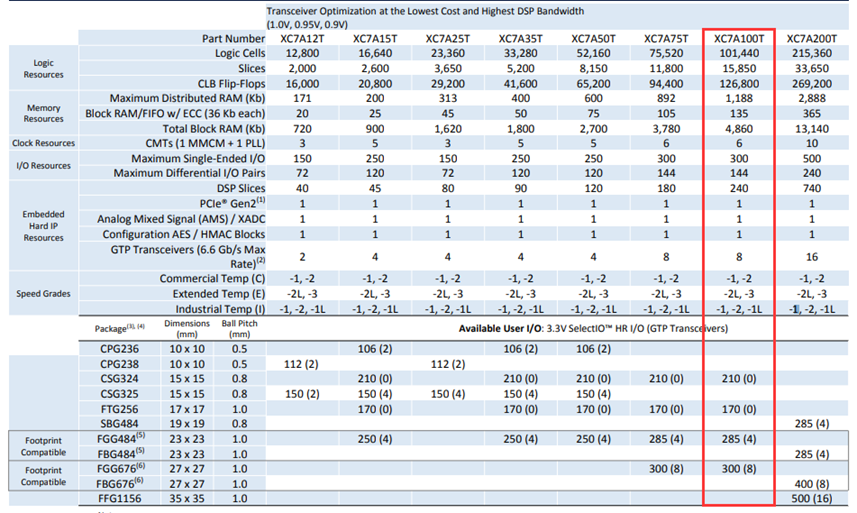Click the 35 x 35 dimensions cell
857x513 pixels.
[187, 499]
